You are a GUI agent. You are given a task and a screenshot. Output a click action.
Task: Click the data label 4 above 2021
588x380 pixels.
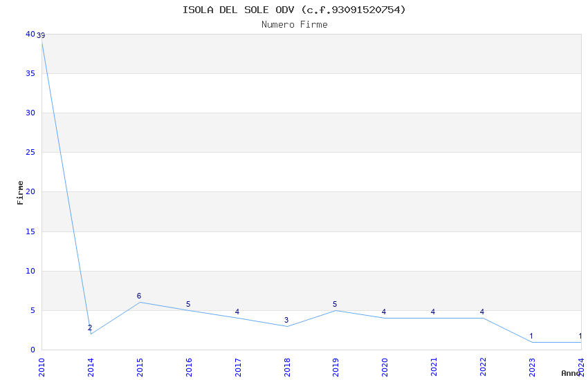tap(433, 312)
